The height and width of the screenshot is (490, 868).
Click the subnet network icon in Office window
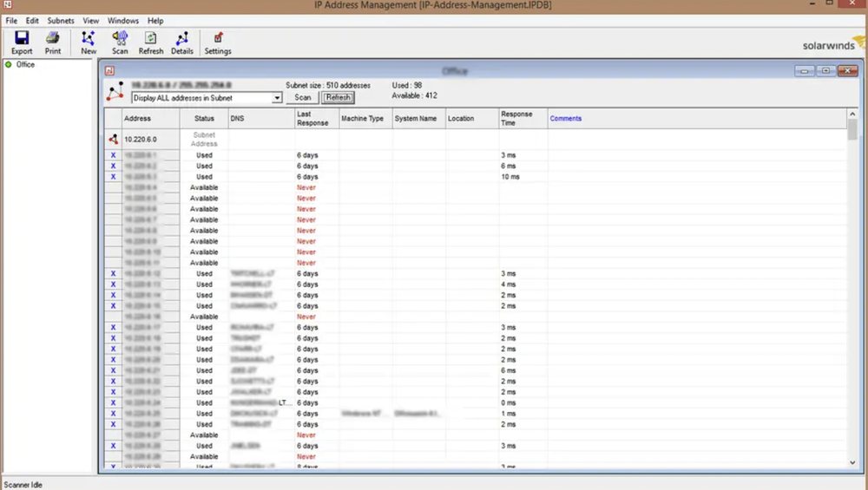115,91
